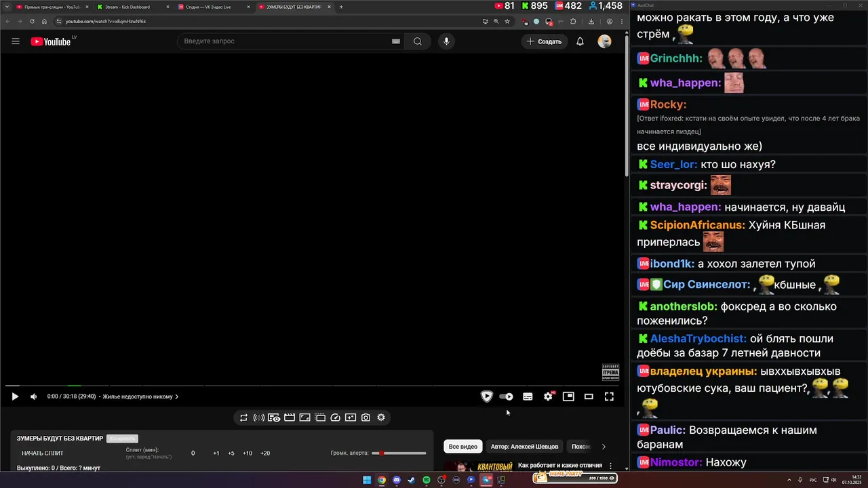Open YouTube notifications bell
This screenshot has height=488, width=868.
[x=580, y=41]
